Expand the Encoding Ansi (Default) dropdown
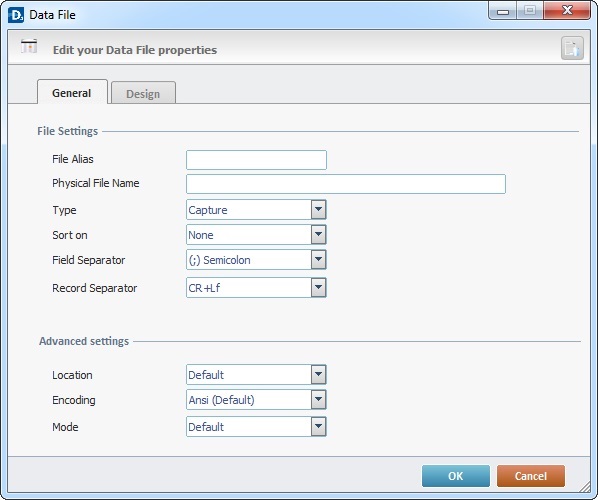 pyautogui.click(x=318, y=400)
